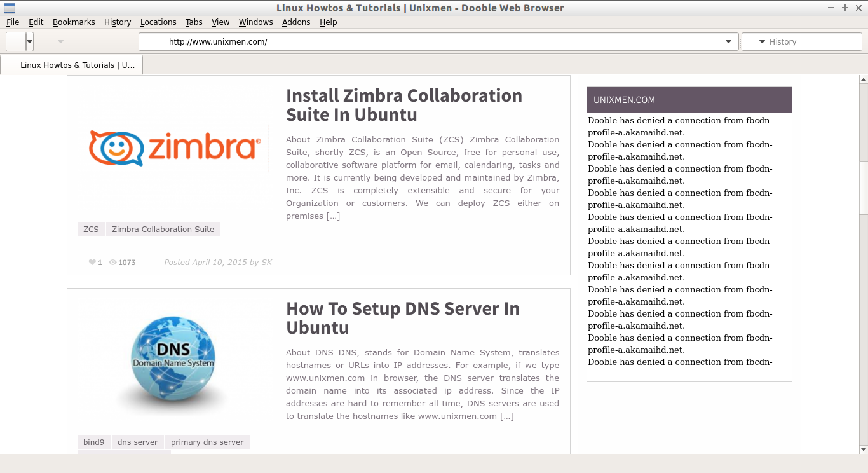Open the Help menu
This screenshot has width=868, height=473.
pyautogui.click(x=329, y=22)
